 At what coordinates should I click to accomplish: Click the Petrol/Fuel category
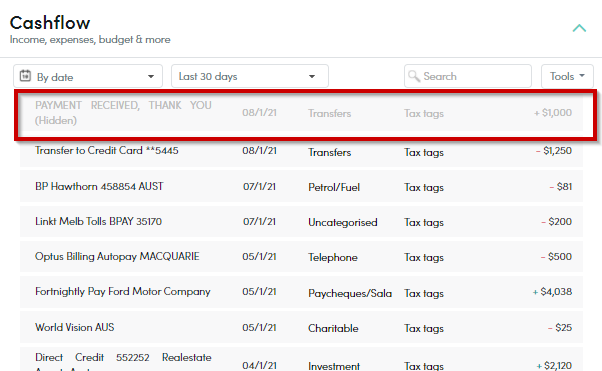(x=334, y=187)
